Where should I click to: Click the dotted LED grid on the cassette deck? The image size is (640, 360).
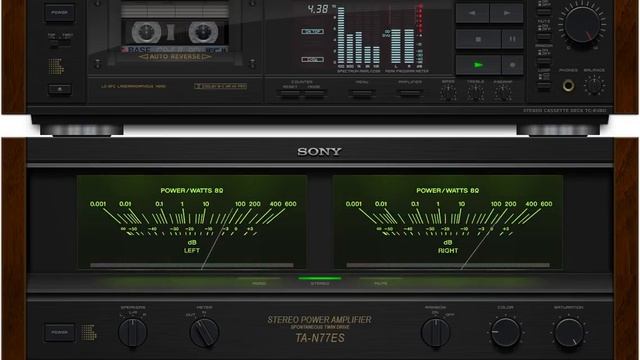[x=56, y=66]
